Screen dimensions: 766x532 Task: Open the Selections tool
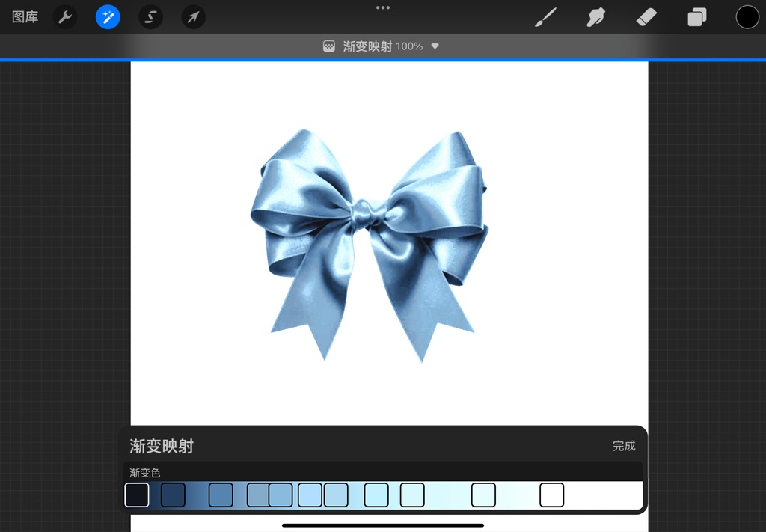click(150, 16)
